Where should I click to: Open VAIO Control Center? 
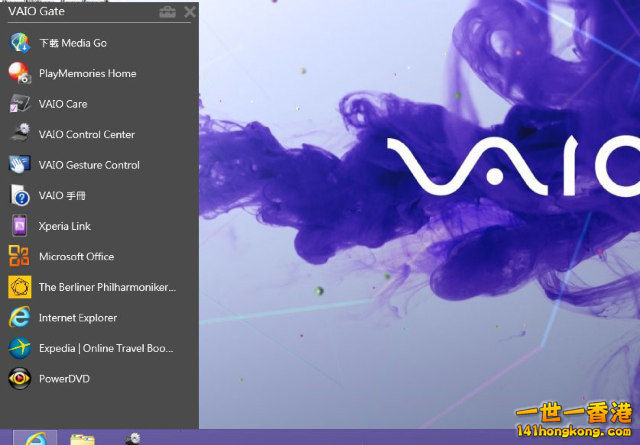[19, 134]
